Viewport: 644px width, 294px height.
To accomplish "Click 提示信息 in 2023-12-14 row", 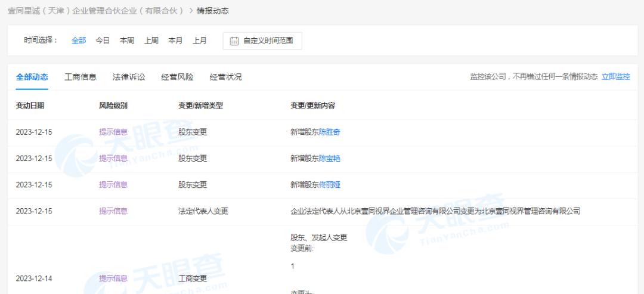I will [x=113, y=278].
